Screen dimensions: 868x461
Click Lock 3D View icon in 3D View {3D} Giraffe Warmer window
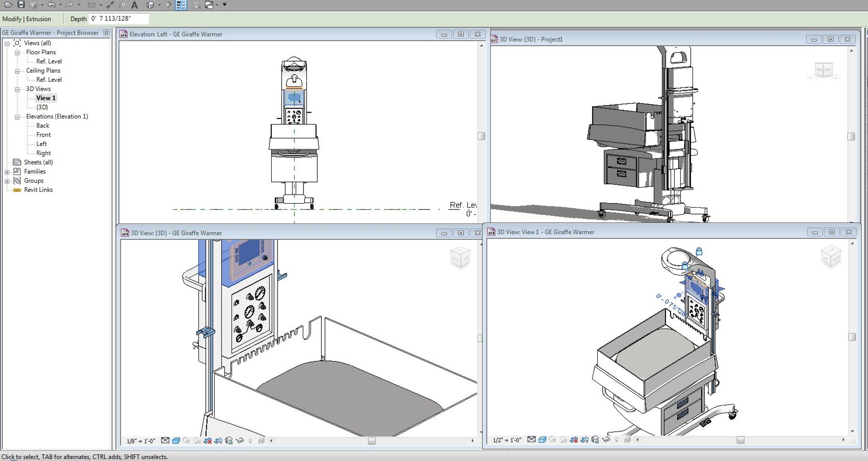tap(229, 441)
